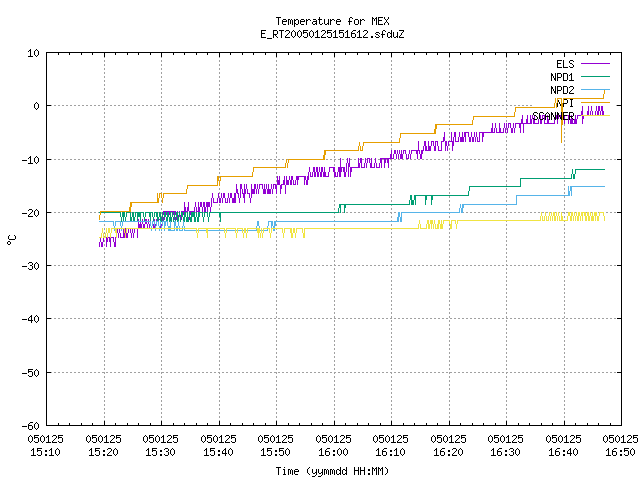The height and width of the screenshot is (480, 640).
Task: Click the y-axis tick label -50
Action: coord(31,373)
